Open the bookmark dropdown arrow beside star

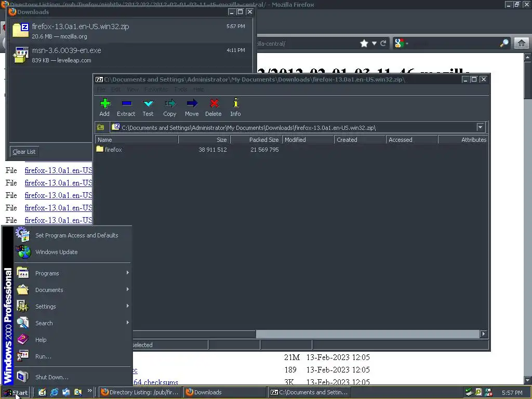click(x=374, y=44)
